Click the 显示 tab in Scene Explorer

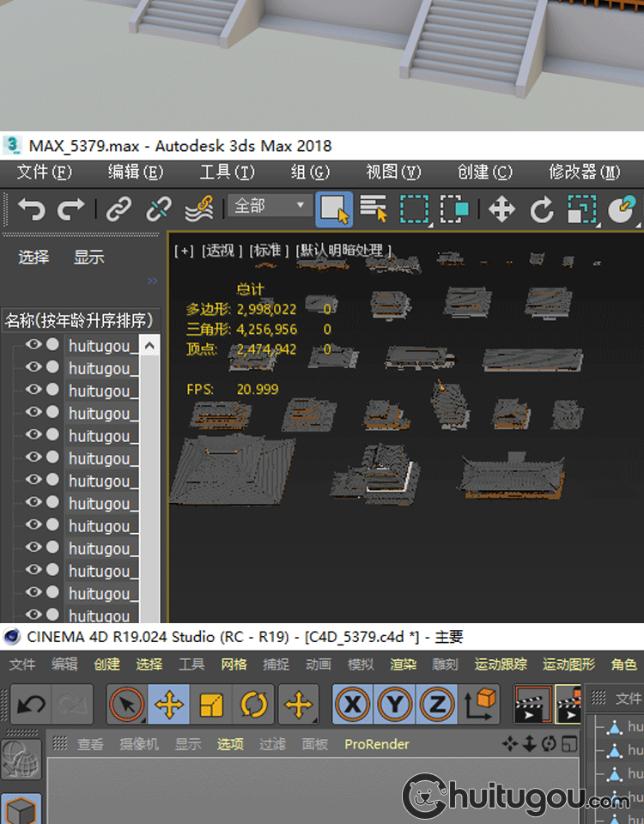point(88,257)
